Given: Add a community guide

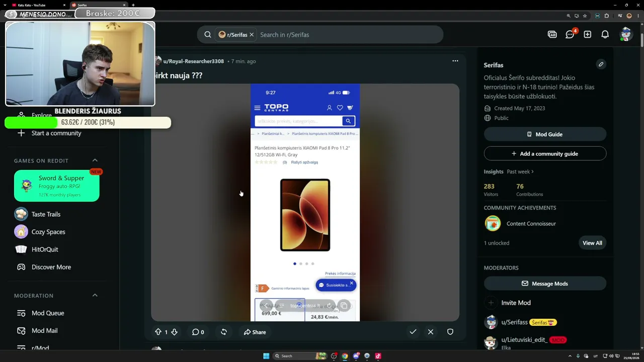Looking at the screenshot, I should coord(545,153).
